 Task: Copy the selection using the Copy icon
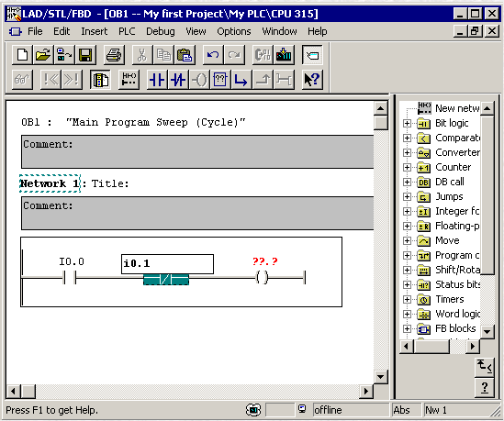click(x=163, y=55)
